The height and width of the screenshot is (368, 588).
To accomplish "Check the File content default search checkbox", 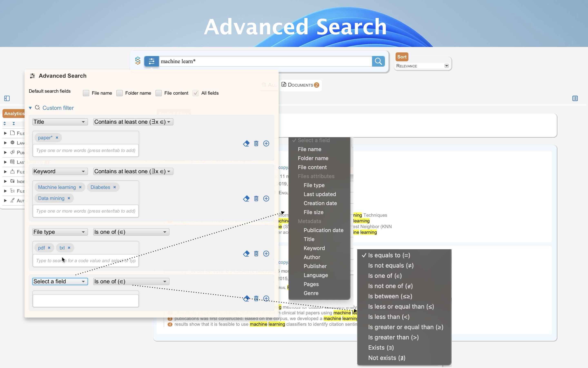I will (158, 93).
